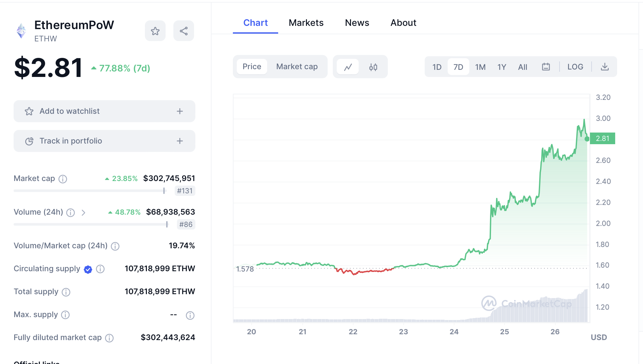This screenshot has width=643, height=364.
Task: Switch to candlestick chart icon
Action: (x=373, y=67)
